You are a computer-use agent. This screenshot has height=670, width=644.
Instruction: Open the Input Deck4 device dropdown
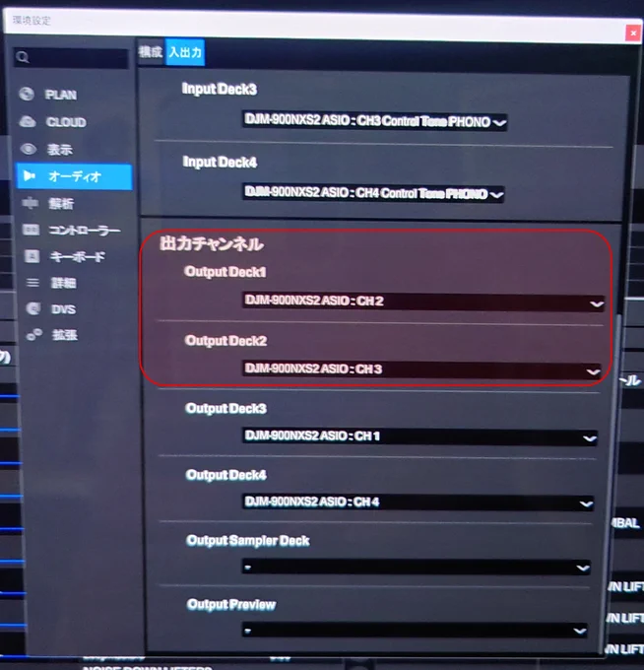point(373,193)
